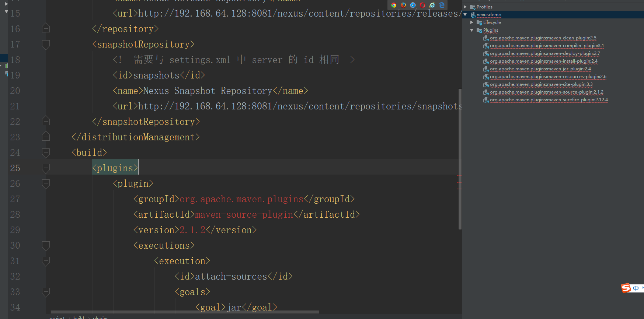Click line number 25 in the gutter
The height and width of the screenshot is (319, 644).
click(x=15, y=168)
